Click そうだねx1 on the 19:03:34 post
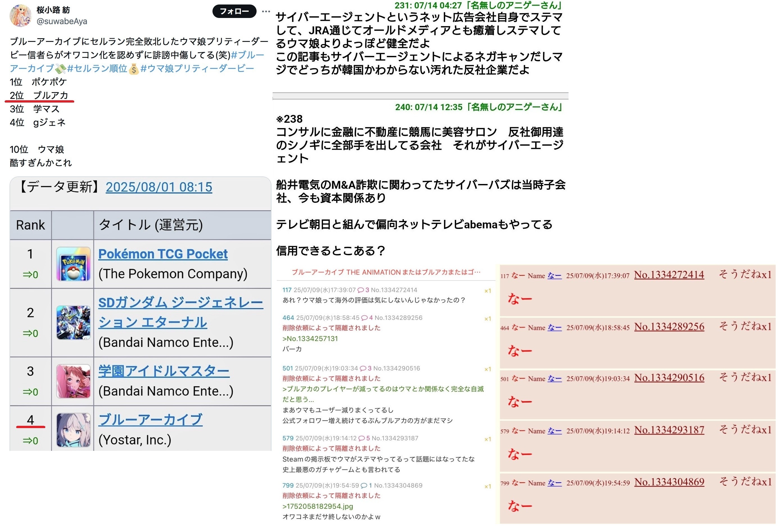This screenshot has height=532, width=781. pyautogui.click(x=745, y=377)
